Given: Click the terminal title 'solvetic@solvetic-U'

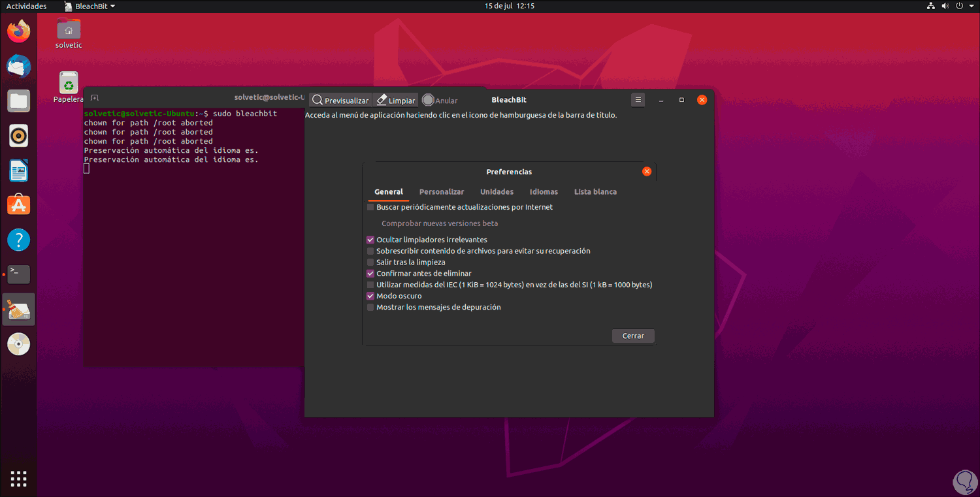Looking at the screenshot, I should pyautogui.click(x=269, y=98).
